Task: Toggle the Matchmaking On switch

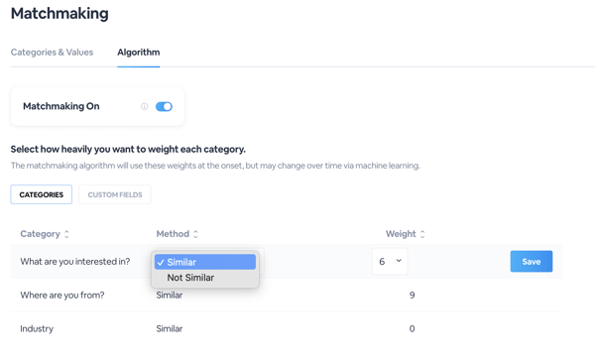Action: pyautogui.click(x=164, y=107)
